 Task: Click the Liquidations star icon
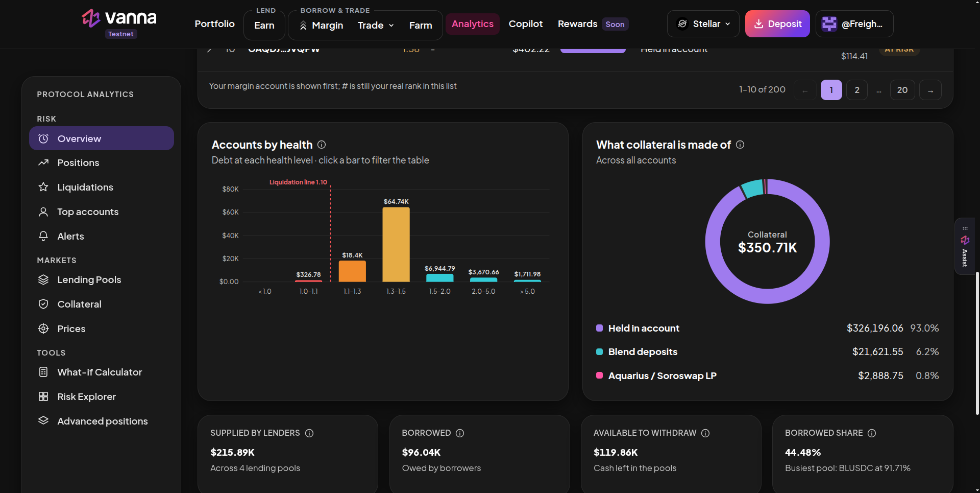pyautogui.click(x=43, y=187)
